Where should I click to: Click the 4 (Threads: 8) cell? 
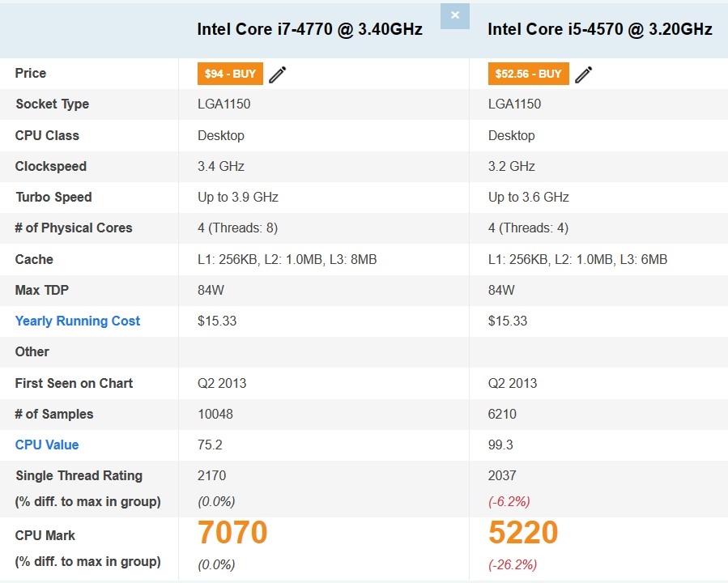(x=238, y=228)
